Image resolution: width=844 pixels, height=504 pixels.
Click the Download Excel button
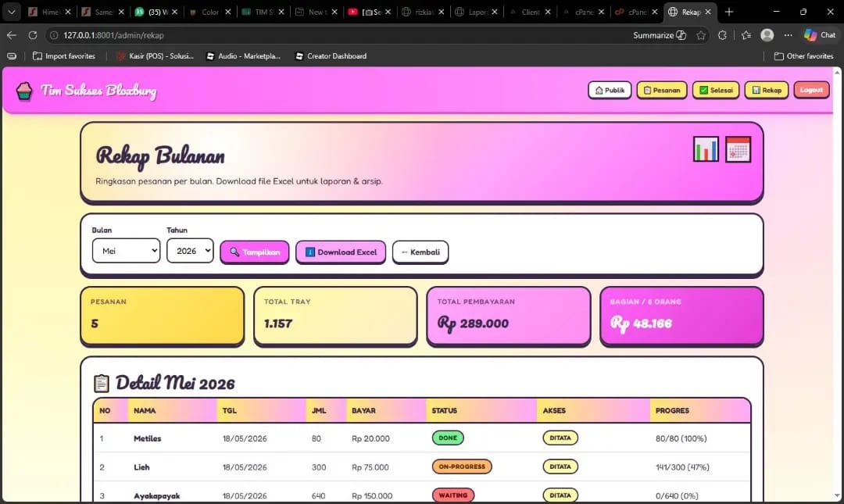coord(341,252)
